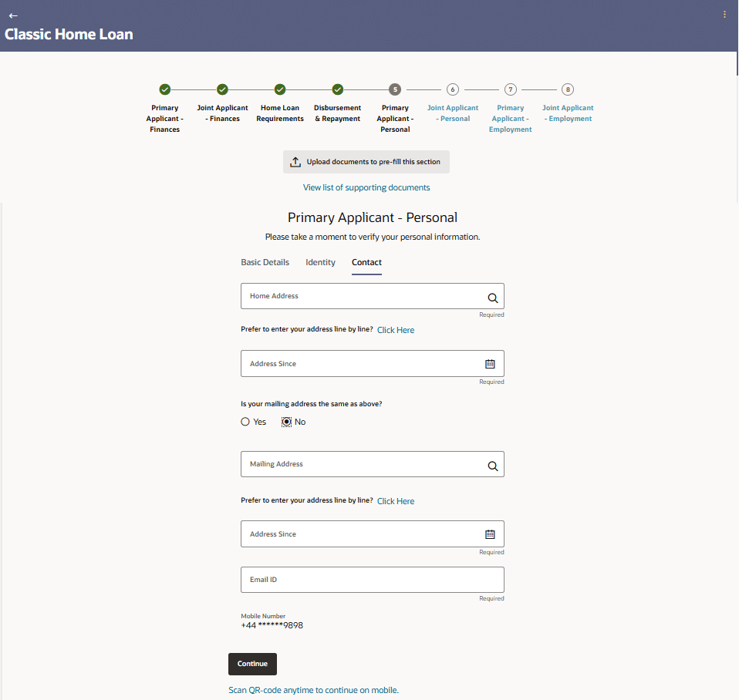Go to Primary Applicant - Employment step
The image size is (739, 700).
[x=511, y=119]
